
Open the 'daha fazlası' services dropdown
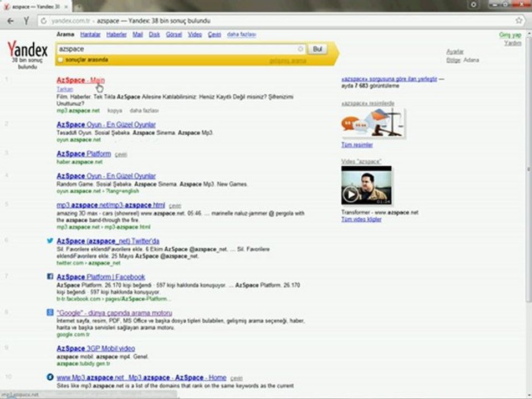pyautogui.click(x=242, y=34)
